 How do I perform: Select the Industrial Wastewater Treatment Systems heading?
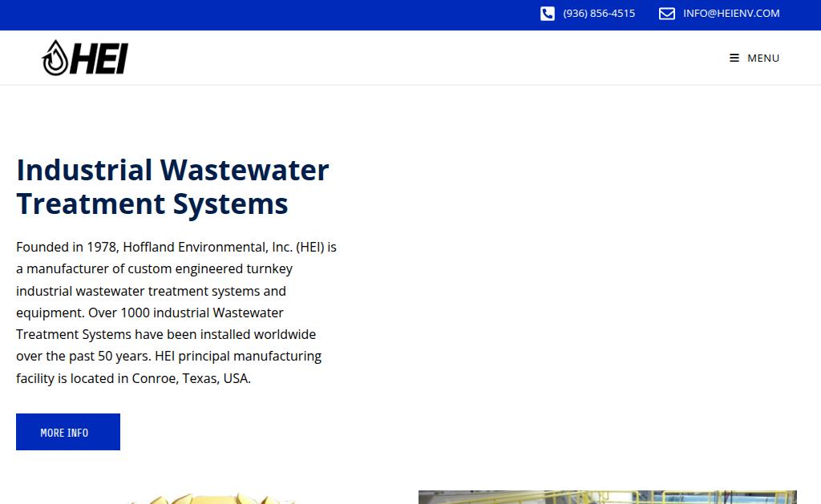point(173,187)
